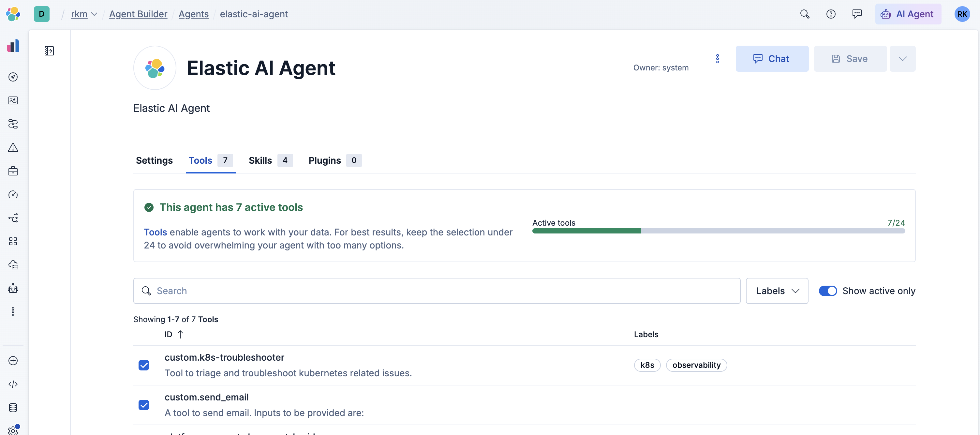Open the feedback chat bubble icon in header
Viewport: 980px width, 435px height.
(x=857, y=14)
